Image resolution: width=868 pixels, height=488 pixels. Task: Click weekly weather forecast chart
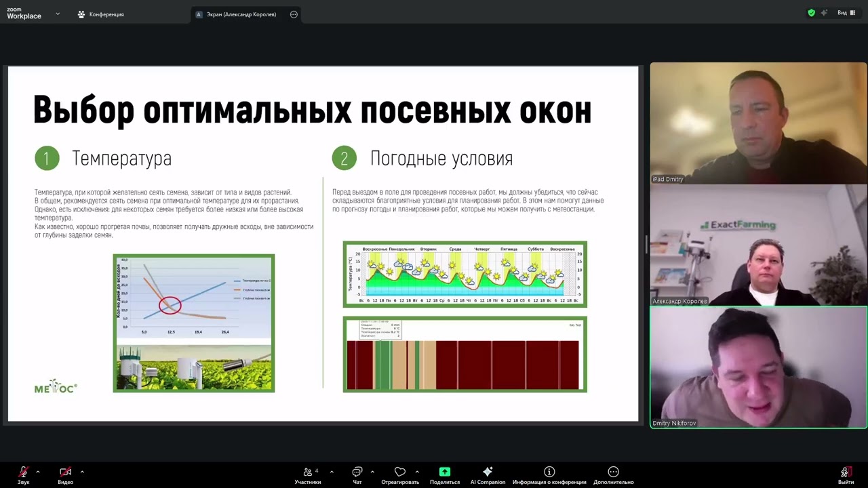tap(465, 274)
